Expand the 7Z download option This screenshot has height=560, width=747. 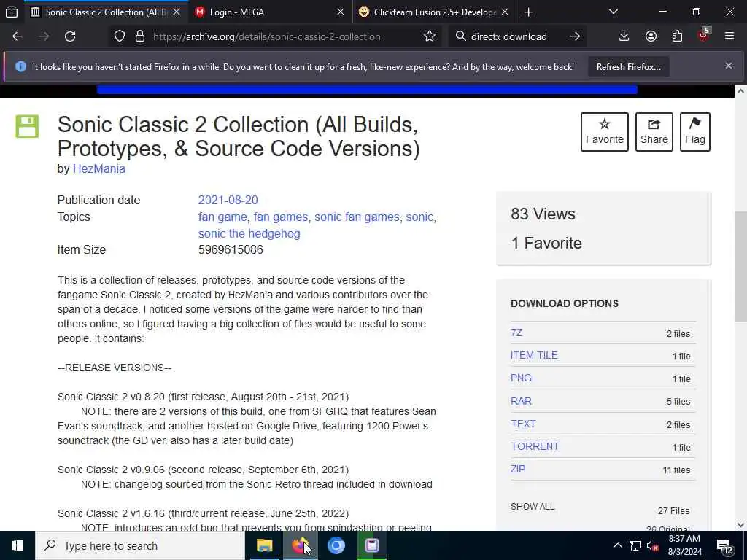516,332
